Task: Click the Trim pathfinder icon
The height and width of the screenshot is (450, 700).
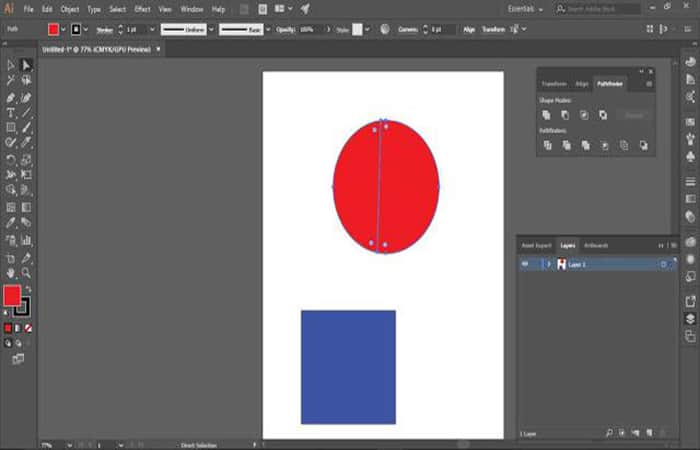Action: coord(567,146)
